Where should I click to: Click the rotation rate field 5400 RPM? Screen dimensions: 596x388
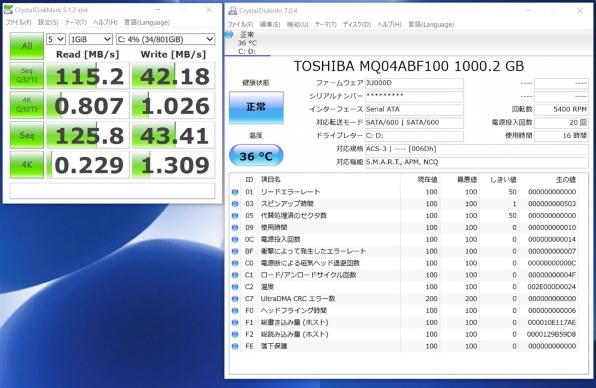click(561, 109)
